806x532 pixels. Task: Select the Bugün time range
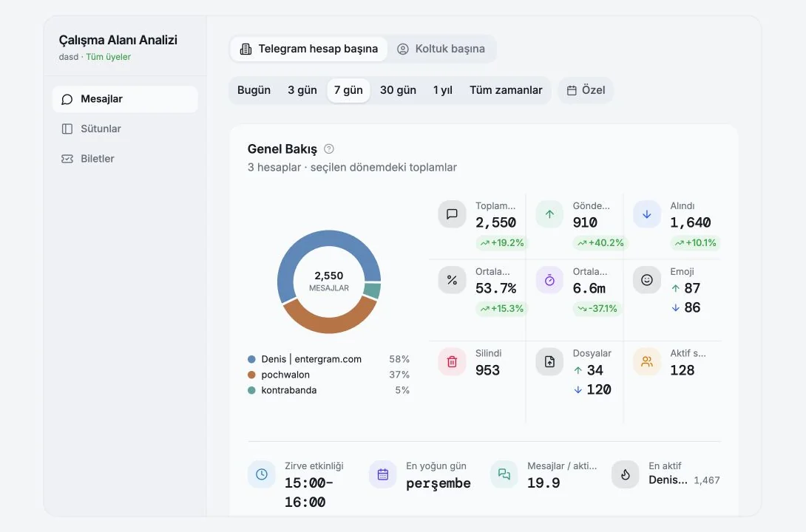[254, 90]
